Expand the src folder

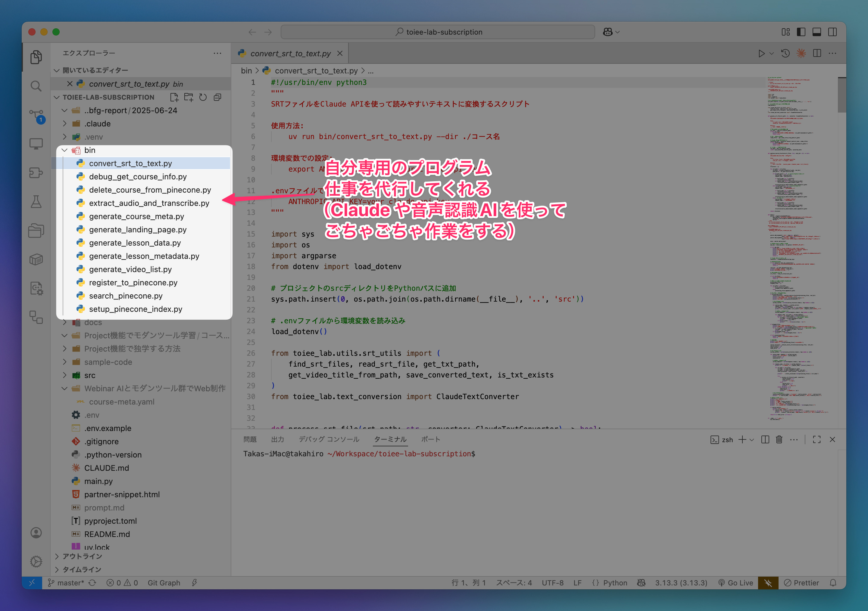(65, 375)
